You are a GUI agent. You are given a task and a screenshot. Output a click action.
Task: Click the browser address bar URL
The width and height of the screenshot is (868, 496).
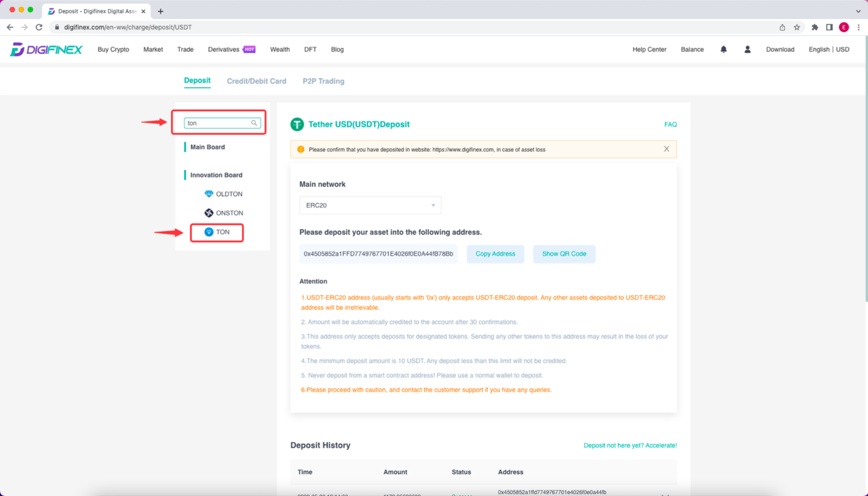coord(127,27)
